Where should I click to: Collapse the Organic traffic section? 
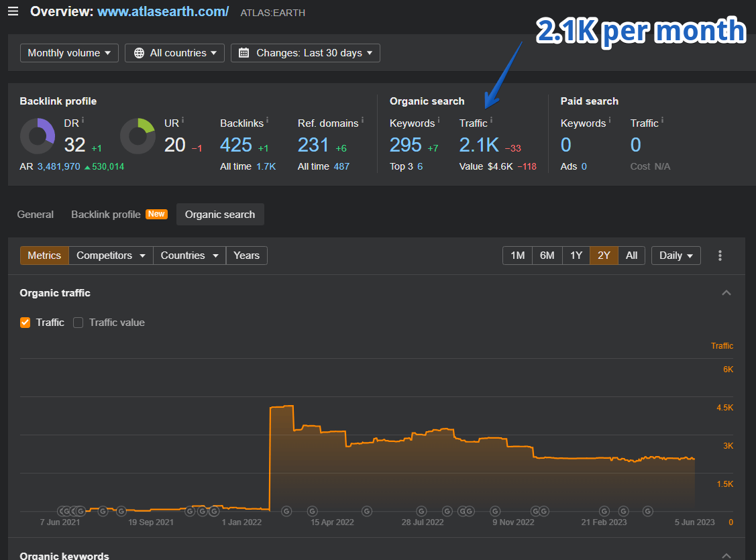point(726,293)
